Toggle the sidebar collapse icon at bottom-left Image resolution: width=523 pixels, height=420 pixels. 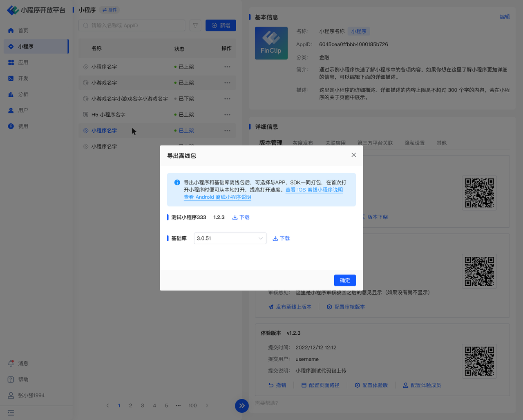coord(11,413)
